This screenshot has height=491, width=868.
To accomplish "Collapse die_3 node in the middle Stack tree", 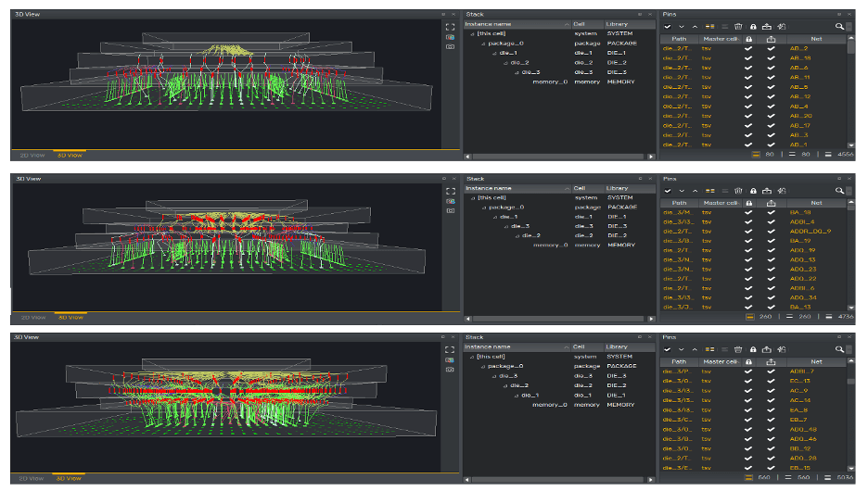I will point(506,226).
